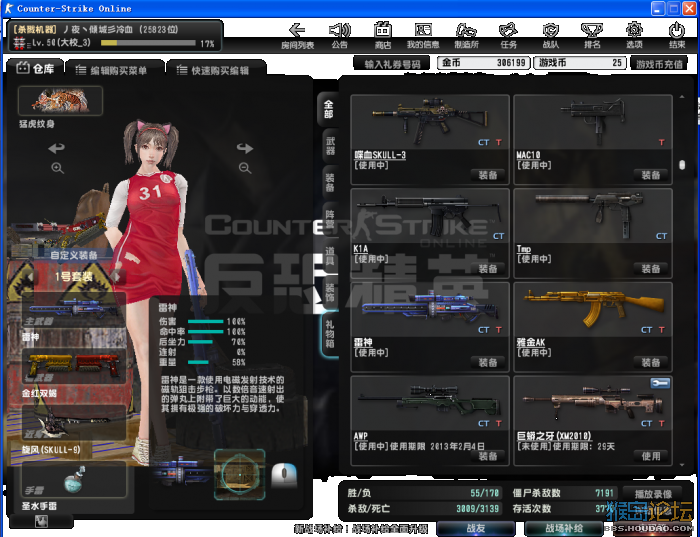Click the MAC10 weapon image
Screen dimensions: 700x537
pyautogui.click(x=593, y=122)
